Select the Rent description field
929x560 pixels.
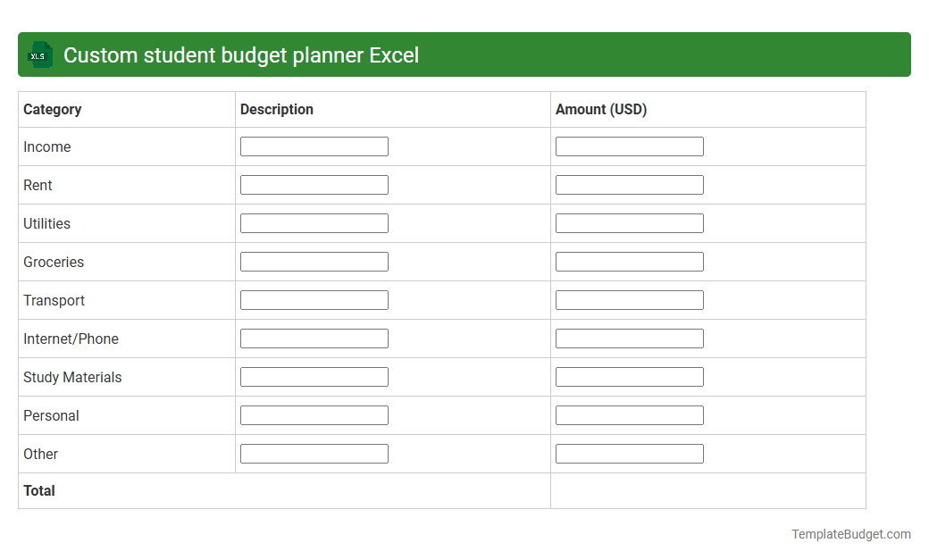pos(314,184)
